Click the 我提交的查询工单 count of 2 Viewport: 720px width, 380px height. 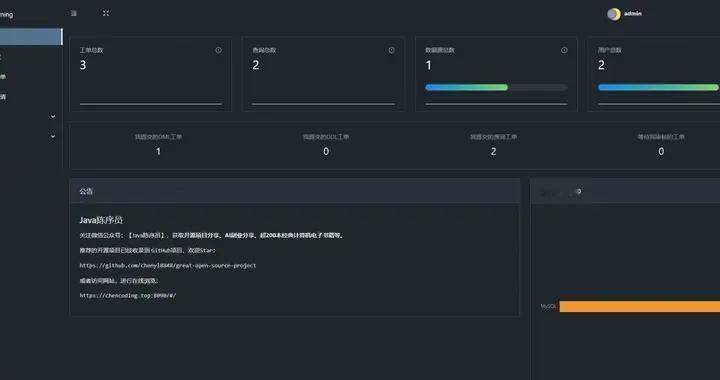coord(493,151)
